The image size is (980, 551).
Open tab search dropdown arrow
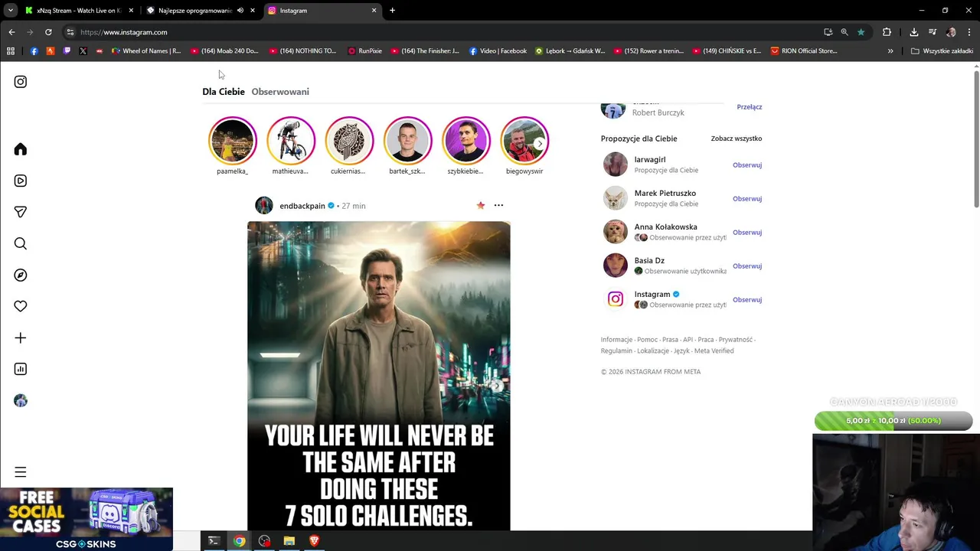point(11,11)
